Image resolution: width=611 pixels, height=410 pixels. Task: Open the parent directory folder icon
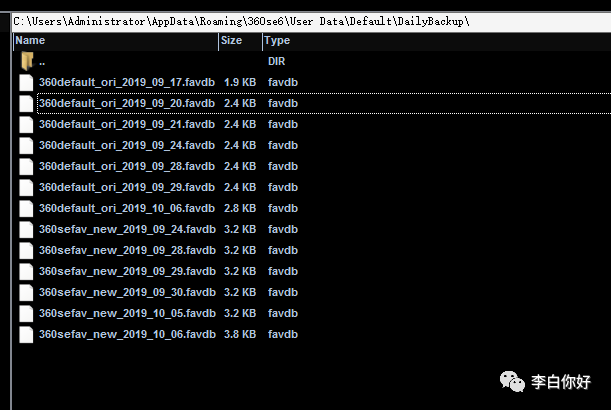[27, 61]
